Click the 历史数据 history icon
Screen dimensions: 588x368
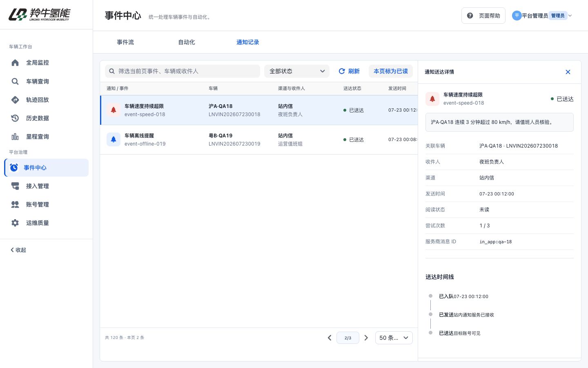pos(15,118)
